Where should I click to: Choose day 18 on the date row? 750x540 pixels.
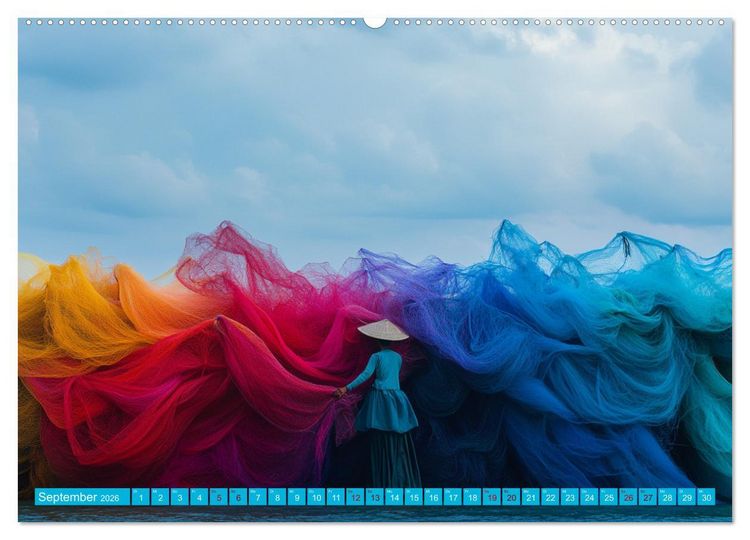(x=472, y=497)
